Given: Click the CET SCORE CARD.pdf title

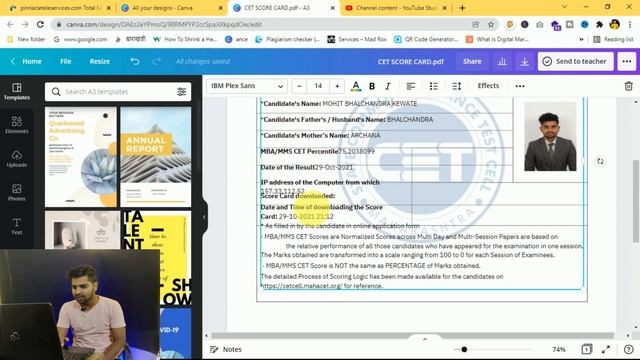Looking at the screenshot, I should (x=411, y=62).
